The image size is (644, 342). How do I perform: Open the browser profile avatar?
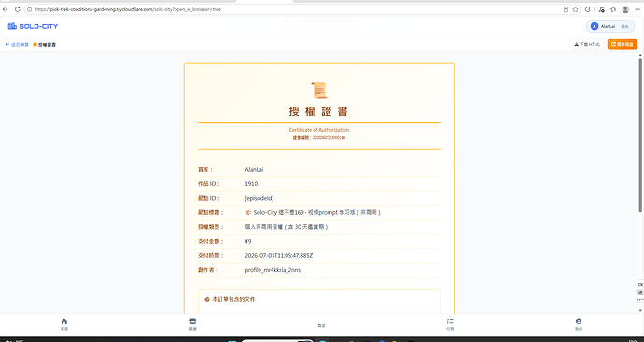[625, 9]
